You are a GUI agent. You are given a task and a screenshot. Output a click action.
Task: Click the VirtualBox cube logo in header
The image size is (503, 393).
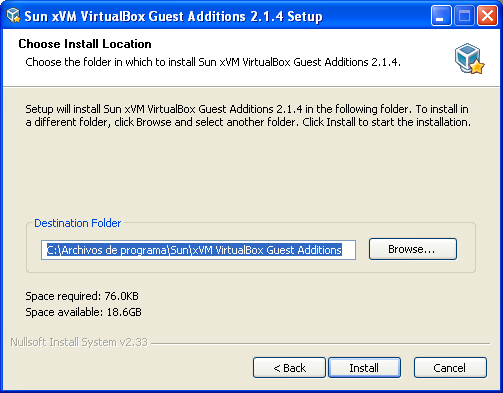[x=469, y=59]
